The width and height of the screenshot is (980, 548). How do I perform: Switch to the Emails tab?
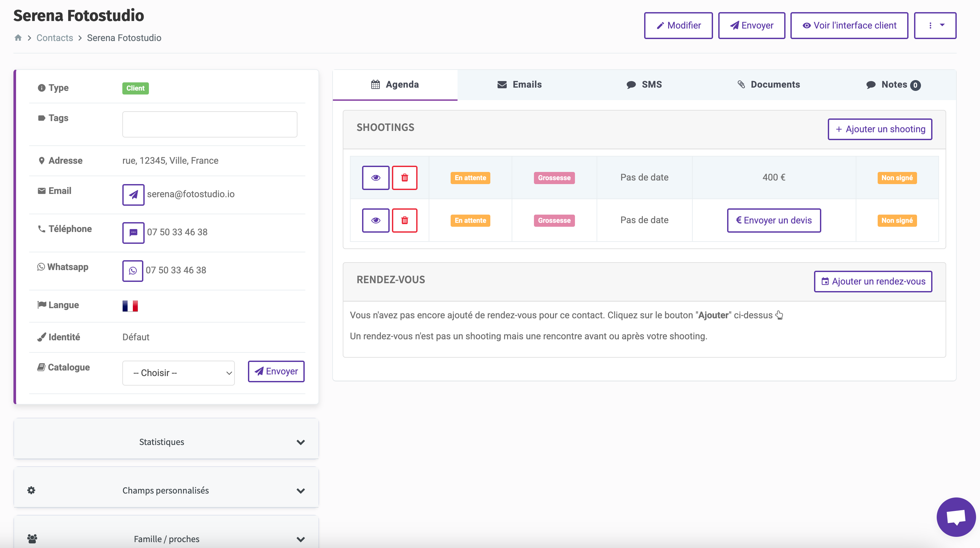[519, 84]
